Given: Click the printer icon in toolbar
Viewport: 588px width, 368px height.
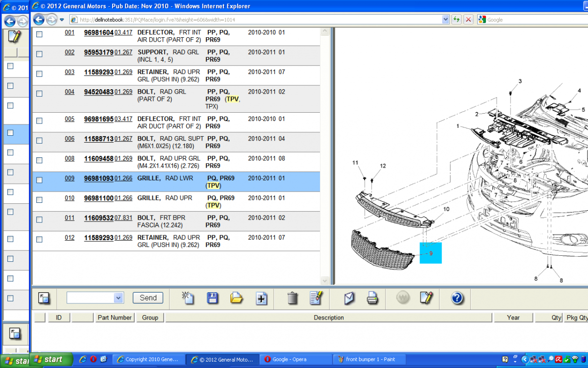Looking at the screenshot, I should (x=372, y=298).
